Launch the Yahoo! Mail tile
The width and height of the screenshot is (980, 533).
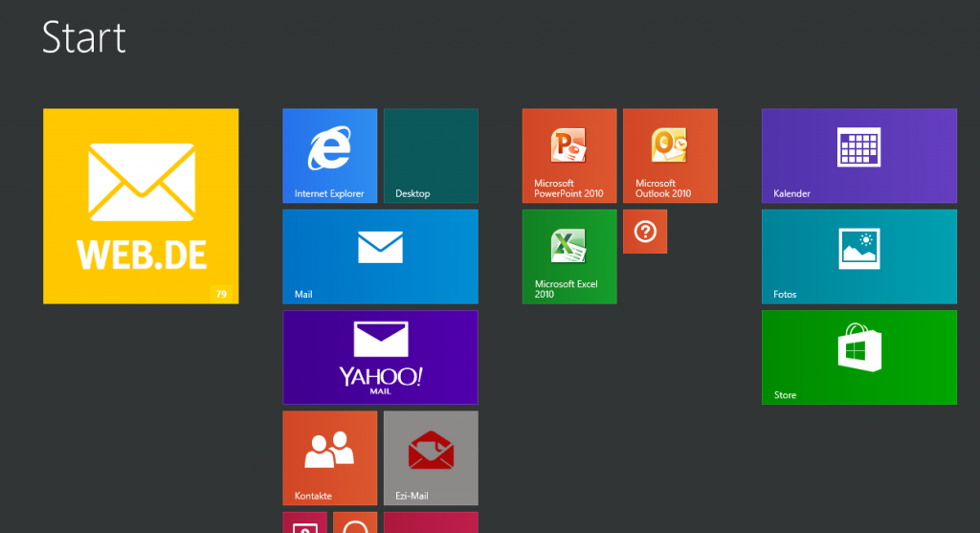click(380, 357)
